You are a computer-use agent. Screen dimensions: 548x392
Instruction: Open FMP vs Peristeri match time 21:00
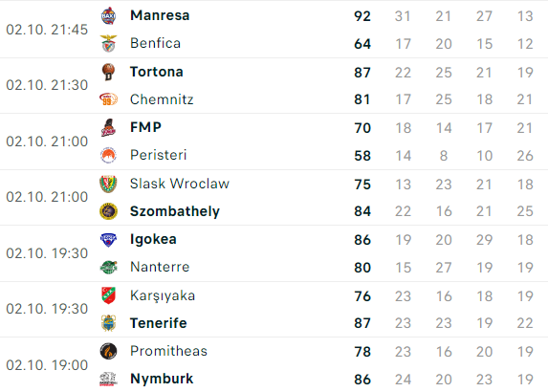click(x=47, y=142)
